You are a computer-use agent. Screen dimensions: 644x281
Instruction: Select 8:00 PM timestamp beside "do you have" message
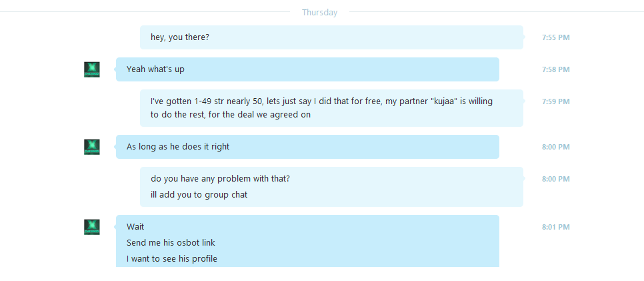556,179
